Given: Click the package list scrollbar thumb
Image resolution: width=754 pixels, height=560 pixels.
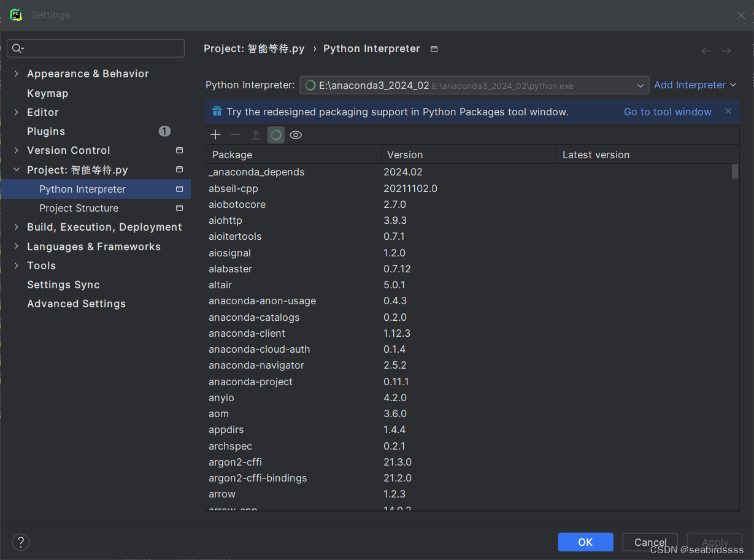Looking at the screenshot, I should (735, 171).
